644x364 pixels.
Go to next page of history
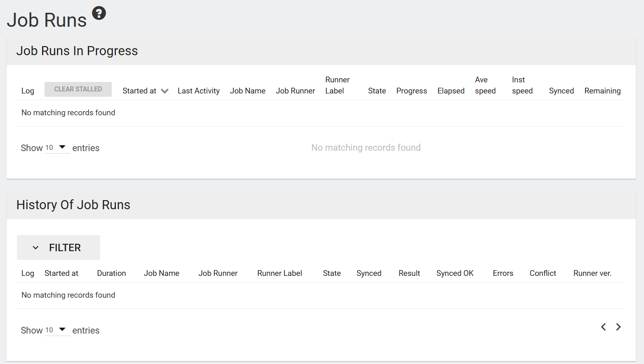(618, 327)
